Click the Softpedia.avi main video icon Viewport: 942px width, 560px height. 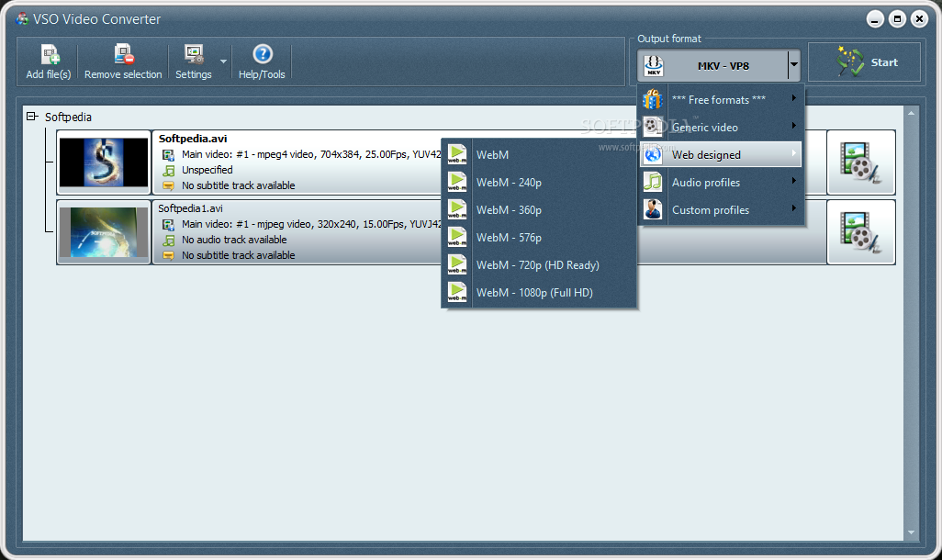(x=168, y=155)
